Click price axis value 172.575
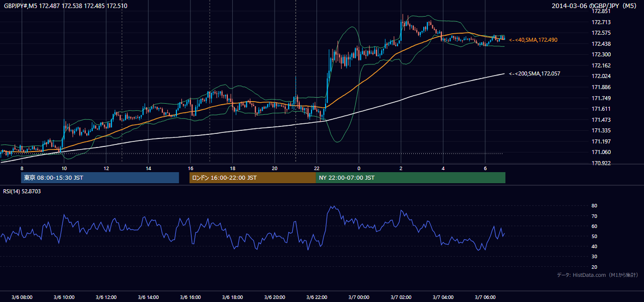Screen dimensions: 644x302 point(601,33)
